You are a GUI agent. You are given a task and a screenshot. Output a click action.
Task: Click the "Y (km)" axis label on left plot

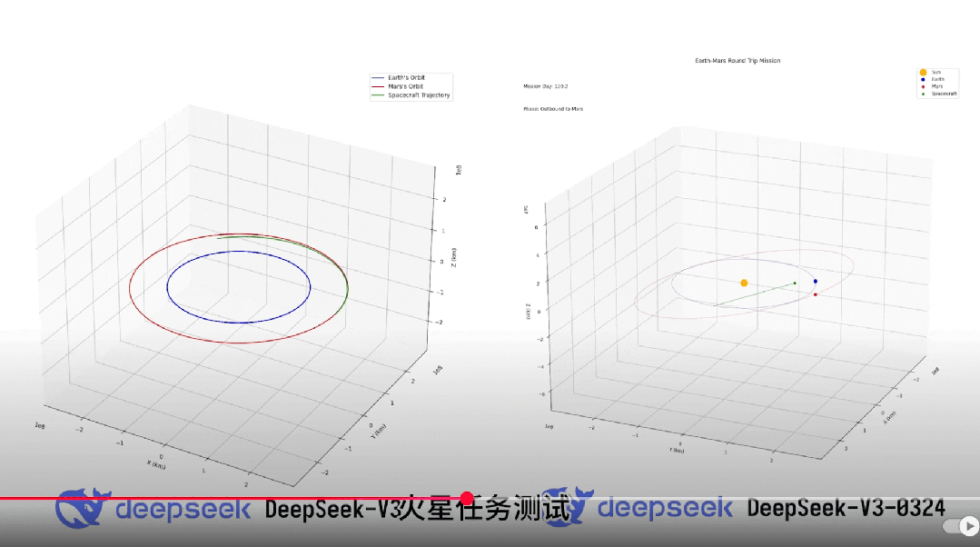pos(378,431)
